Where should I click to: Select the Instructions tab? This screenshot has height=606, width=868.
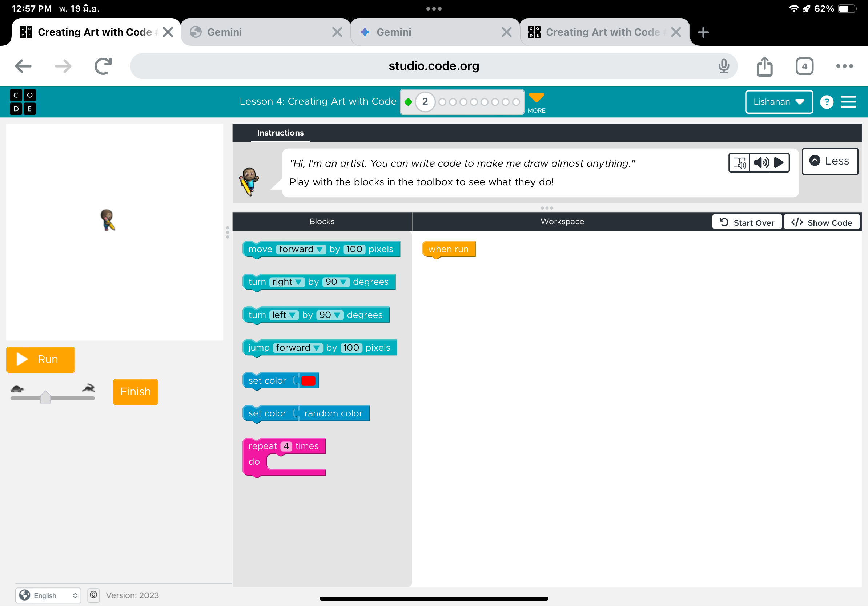(x=280, y=133)
